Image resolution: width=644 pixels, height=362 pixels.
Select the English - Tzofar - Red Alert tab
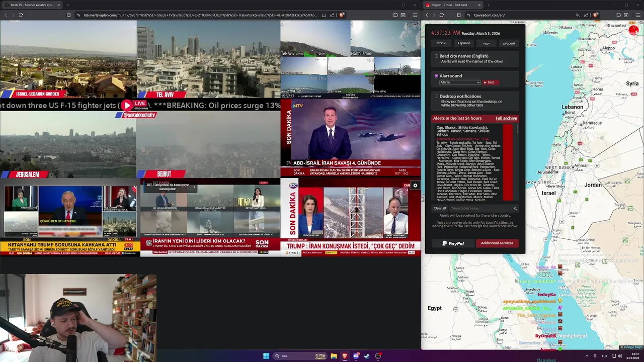click(x=453, y=5)
